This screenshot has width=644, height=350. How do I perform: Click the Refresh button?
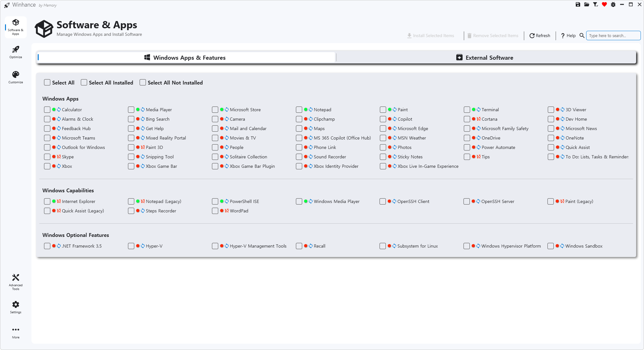(540, 36)
